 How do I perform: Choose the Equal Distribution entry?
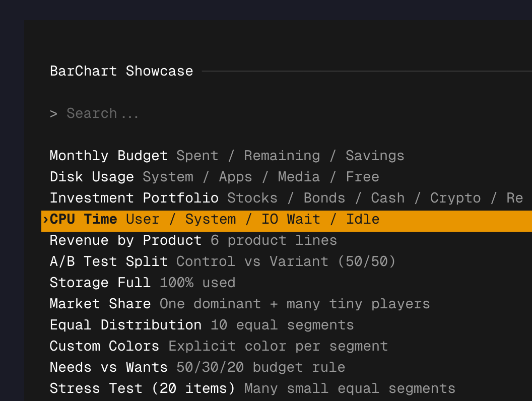tap(125, 325)
